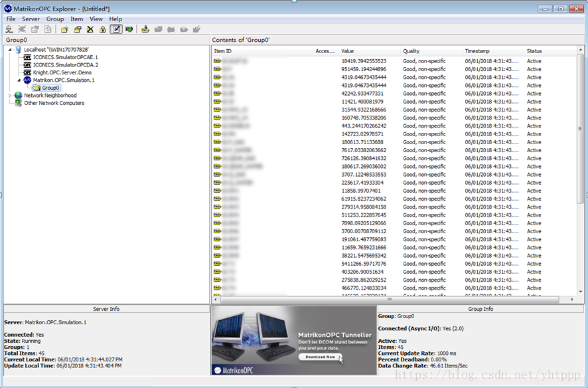Click the Group Info panel header
The width and height of the screenshot is (588, 388).
pos(480,309)
